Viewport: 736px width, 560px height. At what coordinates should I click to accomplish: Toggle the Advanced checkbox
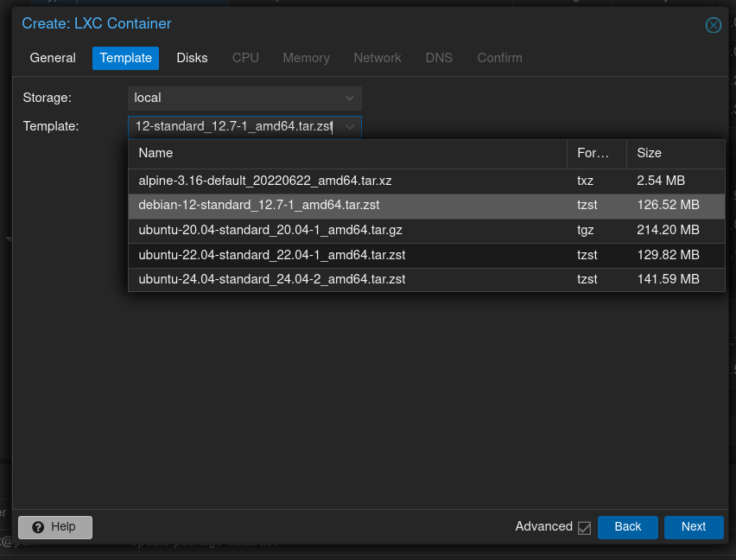click(584, 527)
